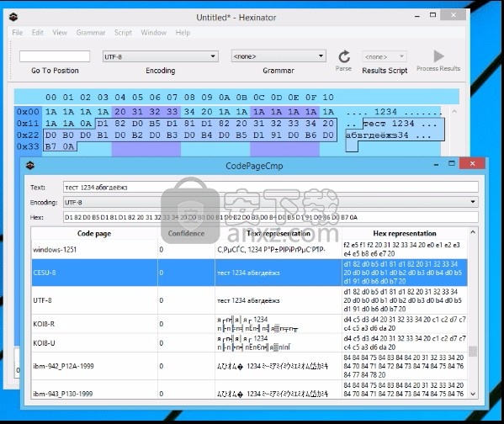Open the Help menu
The image size is (504, 424).
(x=183, y=33)
